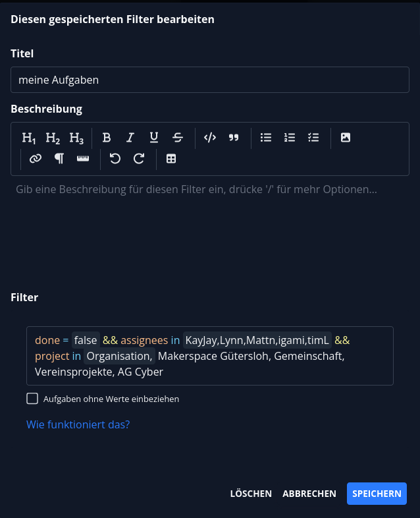Undo last editor change
The width and height of the screenshot is (420, 518).
tap(115, 159)
